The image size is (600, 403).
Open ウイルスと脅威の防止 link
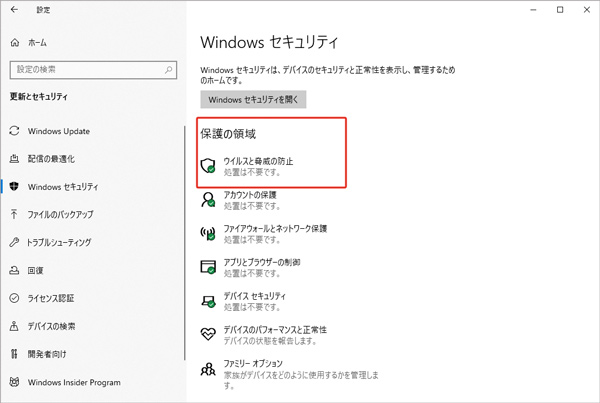tap(258, 161)
